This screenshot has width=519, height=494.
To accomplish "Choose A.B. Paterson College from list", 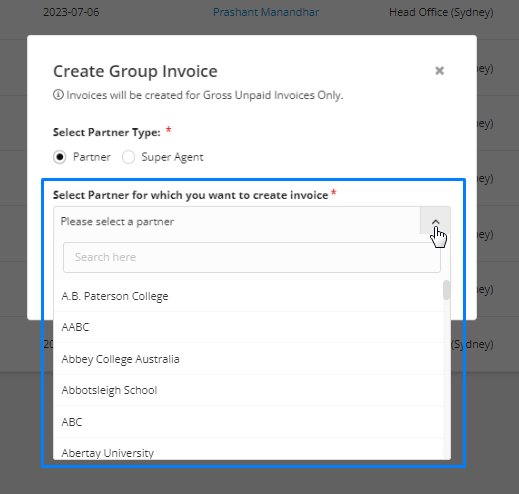I will tap(248, 296).
